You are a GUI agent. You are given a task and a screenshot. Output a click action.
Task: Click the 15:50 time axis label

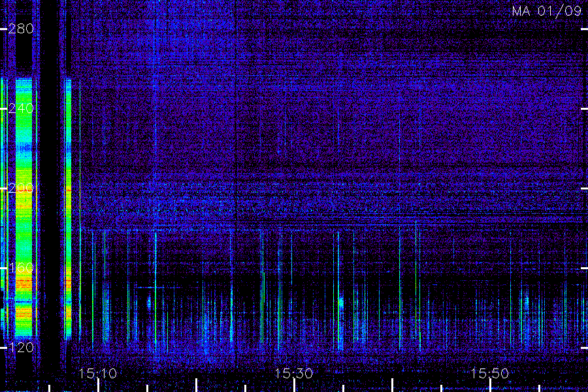(489, 374)
